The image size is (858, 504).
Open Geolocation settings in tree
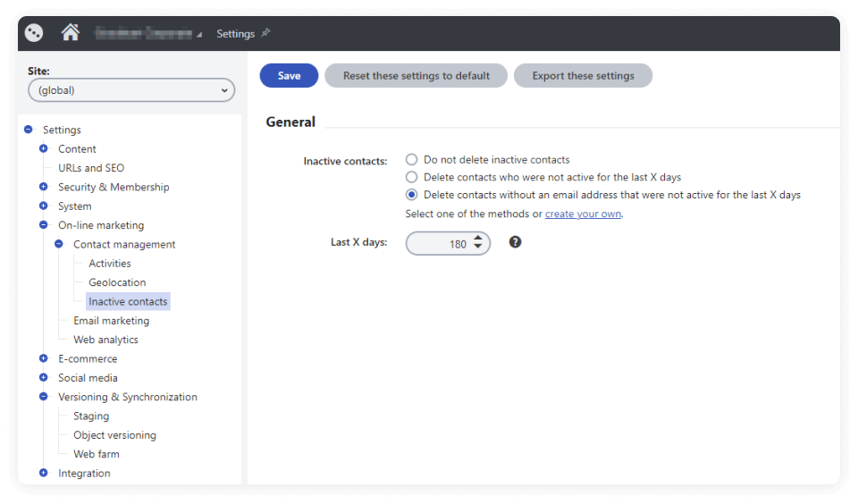(117, 282)
